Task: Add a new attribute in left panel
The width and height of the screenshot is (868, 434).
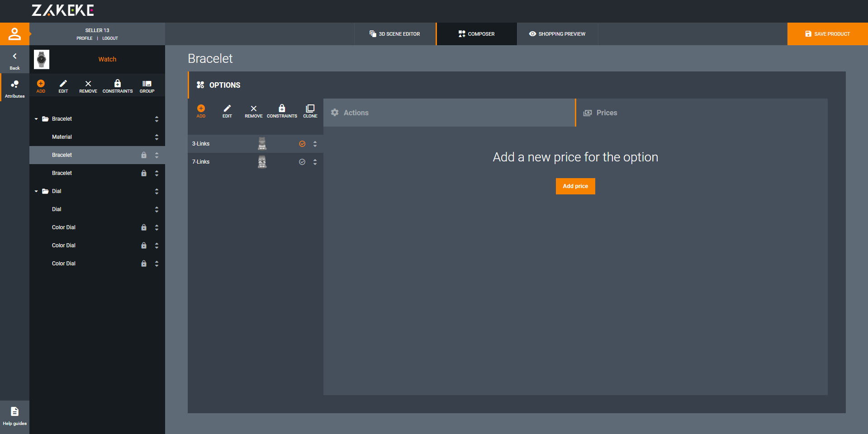Action: pyautogui.click(x=41, y=86)
